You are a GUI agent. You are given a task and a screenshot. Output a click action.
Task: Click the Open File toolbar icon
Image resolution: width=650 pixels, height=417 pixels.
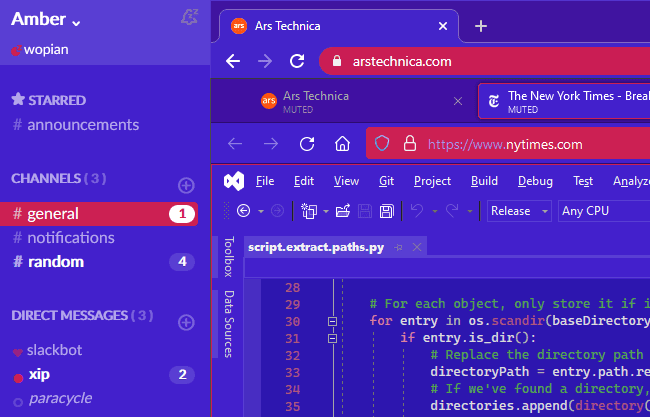(343, 211)
